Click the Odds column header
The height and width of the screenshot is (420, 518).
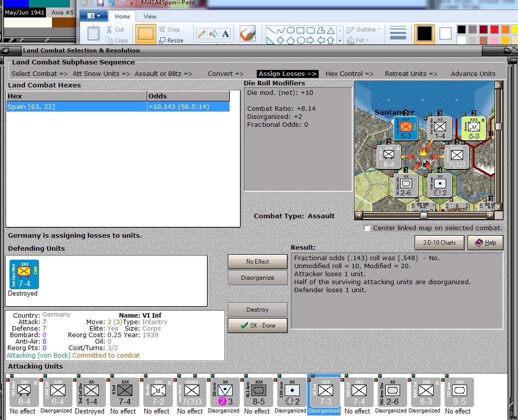(188, 96)
